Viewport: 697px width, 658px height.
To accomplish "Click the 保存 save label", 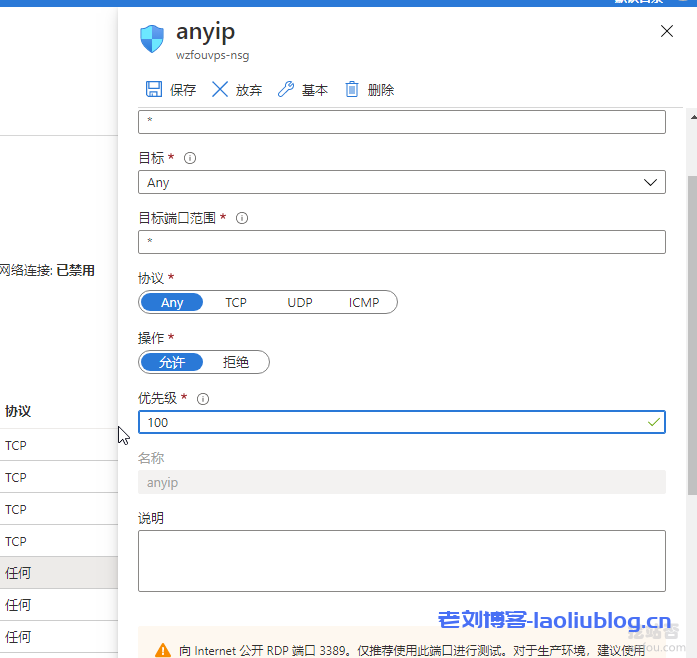I will pyautogui.click(x=183, y=90).
